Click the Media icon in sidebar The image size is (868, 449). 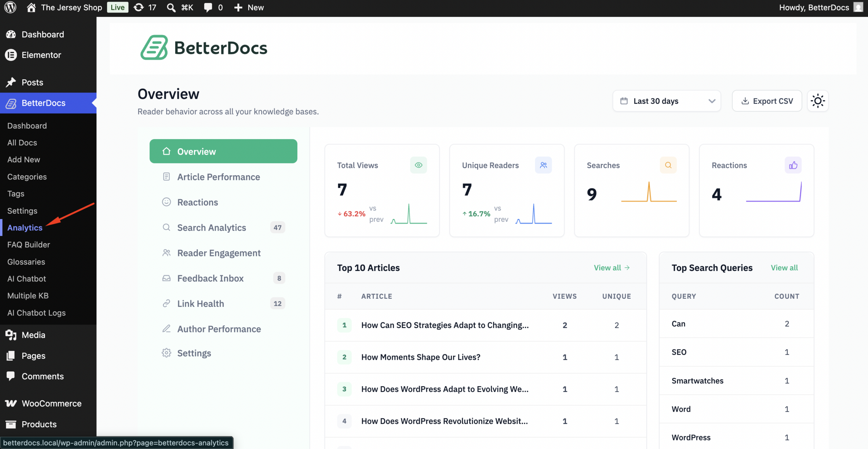(11, 335)
